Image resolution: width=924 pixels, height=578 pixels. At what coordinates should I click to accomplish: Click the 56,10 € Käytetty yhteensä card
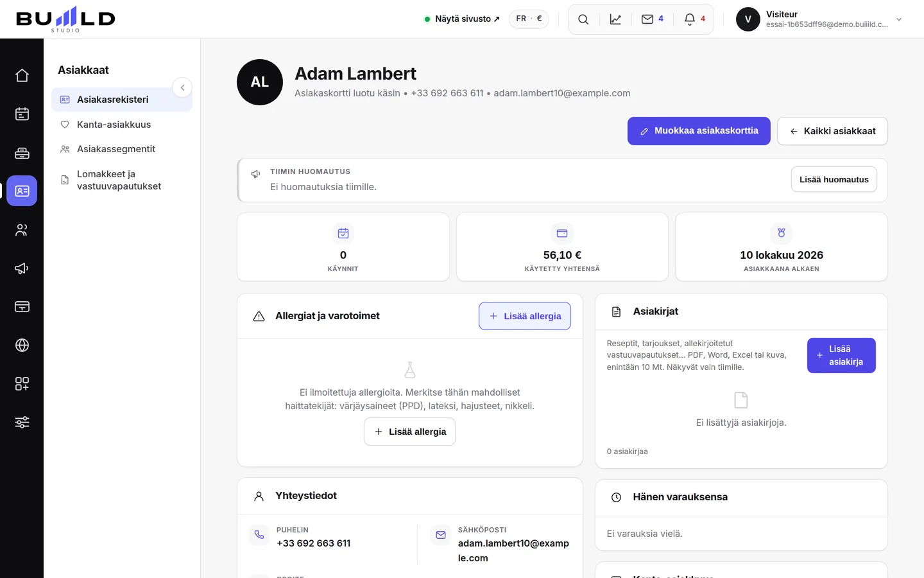point(562,247)
